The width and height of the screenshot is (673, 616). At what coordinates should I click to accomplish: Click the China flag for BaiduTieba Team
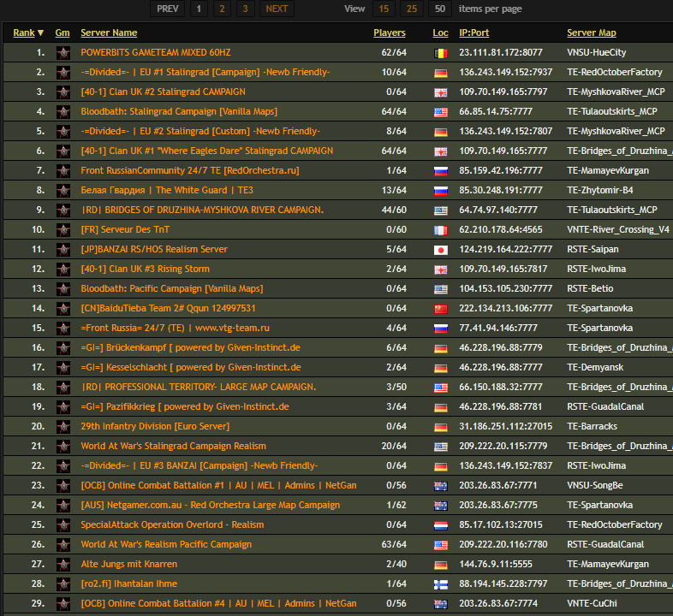[440, 309]
